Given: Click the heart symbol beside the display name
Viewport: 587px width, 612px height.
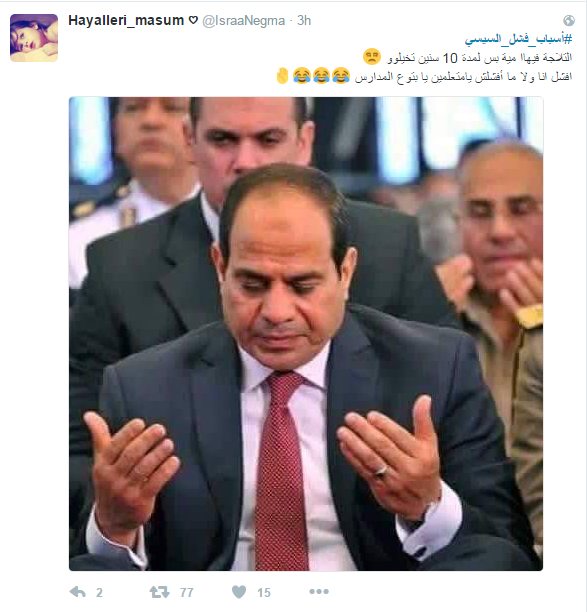Looking at the screenshot, I should [x=193, y=20].
